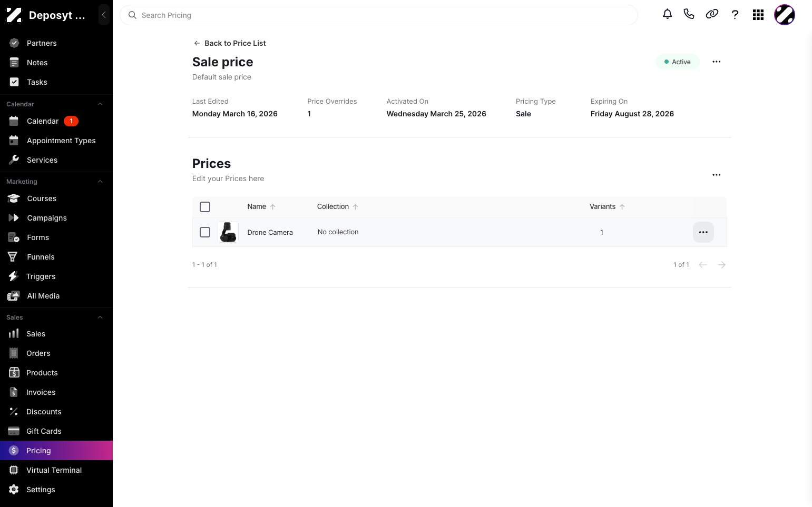Image resolution: width=812 pixels, height=507 pixels.
Task: Go to next page arrow
Action: point(722,265)
